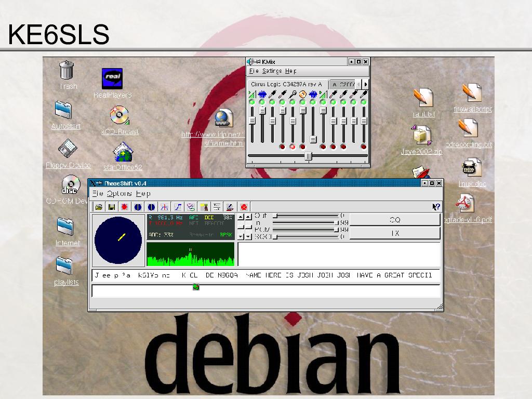Click the CD channel icon in KMix
Screen dimensions: 532x399
pos(302,94)
